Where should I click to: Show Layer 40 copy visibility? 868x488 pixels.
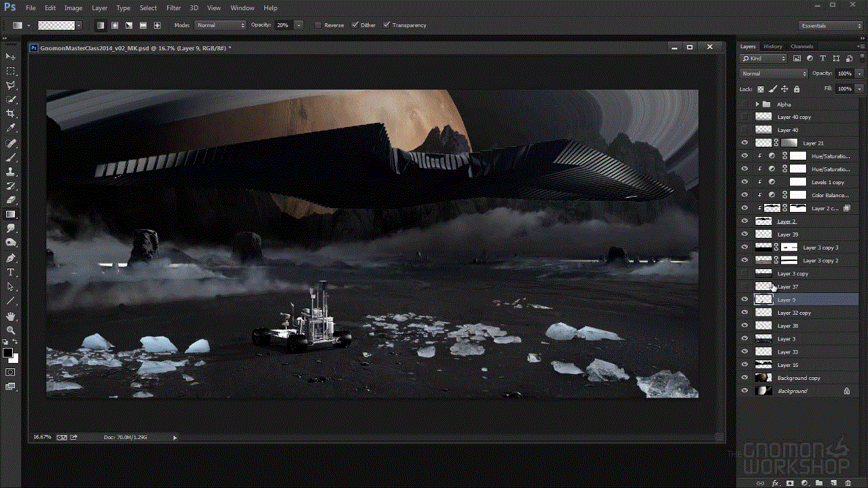pos(745,117)
